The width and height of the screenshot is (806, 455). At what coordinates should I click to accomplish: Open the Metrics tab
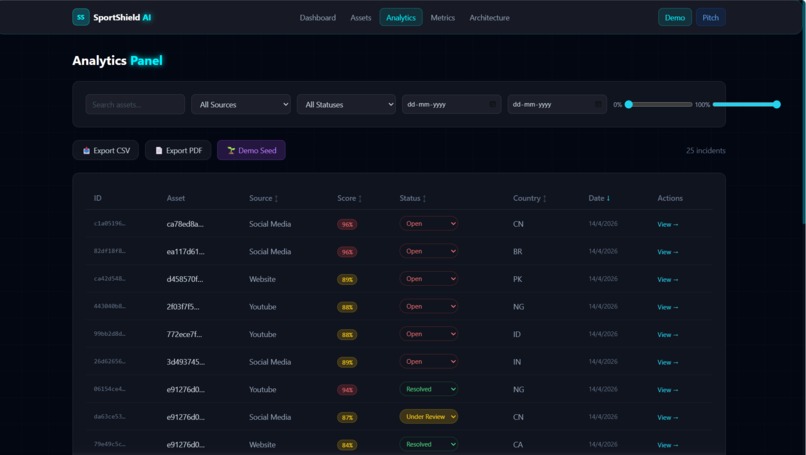coord(443,17)
